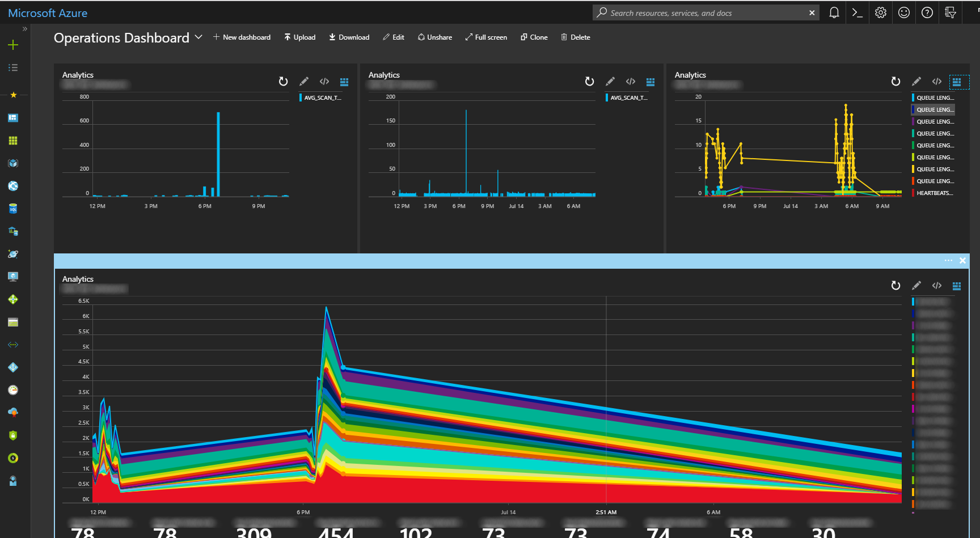This screenshot has width=980, height=538.
Task: Send feedback with the smiley icon
Action: (x=904, y=12)
